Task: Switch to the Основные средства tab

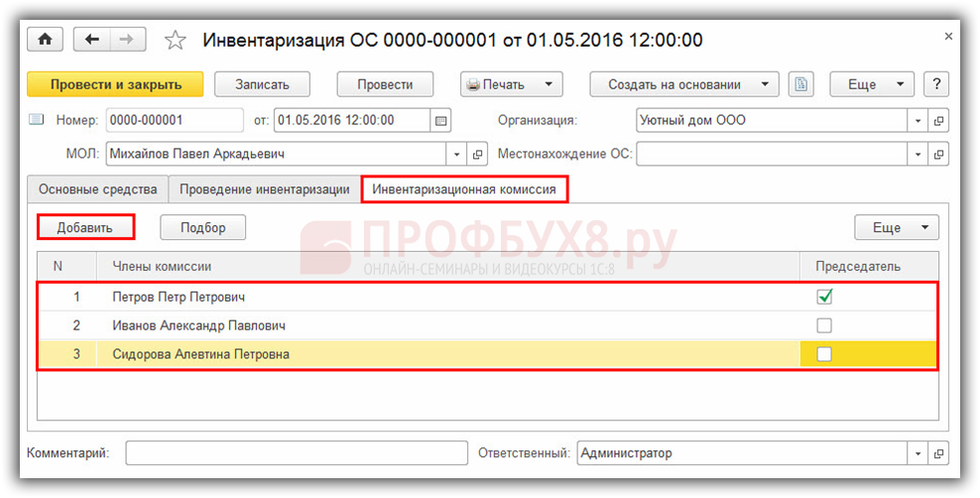Action: 98,189
